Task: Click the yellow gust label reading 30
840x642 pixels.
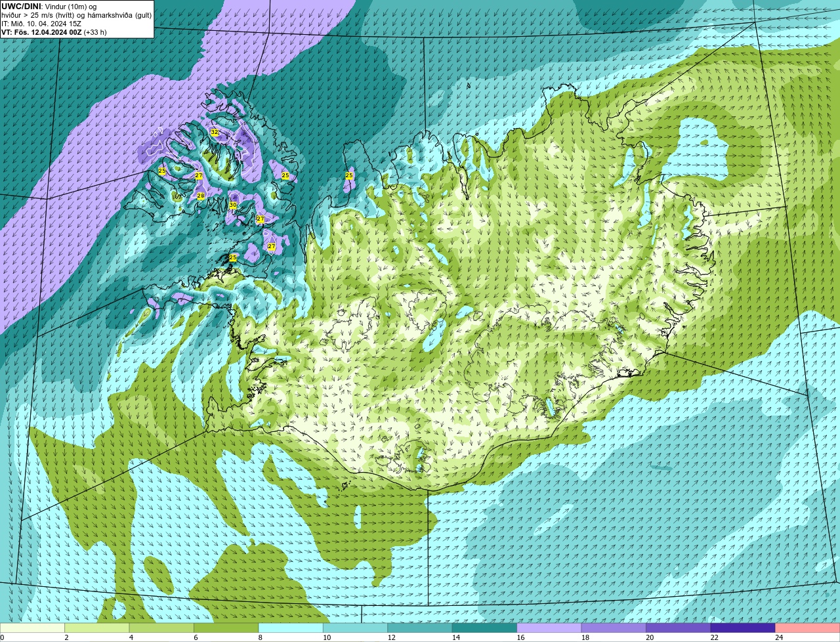Action: pyautogui.click(x=233, y=205)
